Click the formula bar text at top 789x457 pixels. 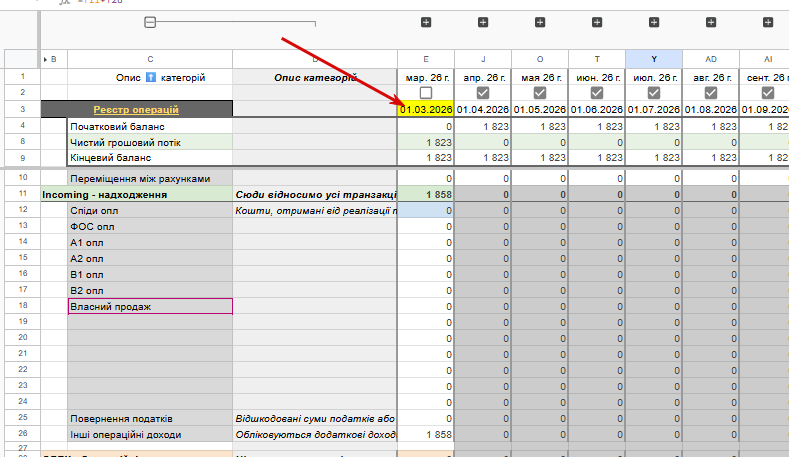pyautogui.click(x=101, y=2)
